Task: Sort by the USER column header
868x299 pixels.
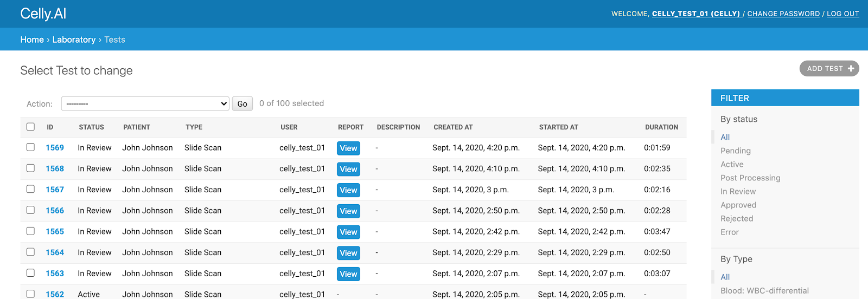Action: 289,127
